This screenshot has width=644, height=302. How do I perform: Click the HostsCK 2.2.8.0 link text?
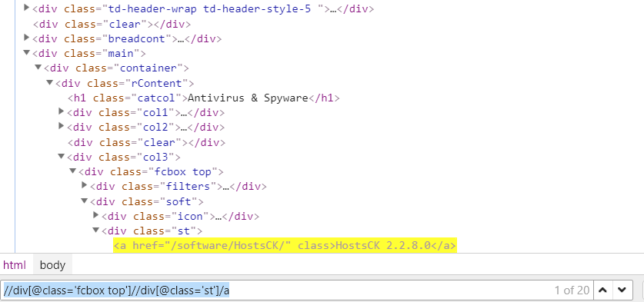(x=383, y=246)
